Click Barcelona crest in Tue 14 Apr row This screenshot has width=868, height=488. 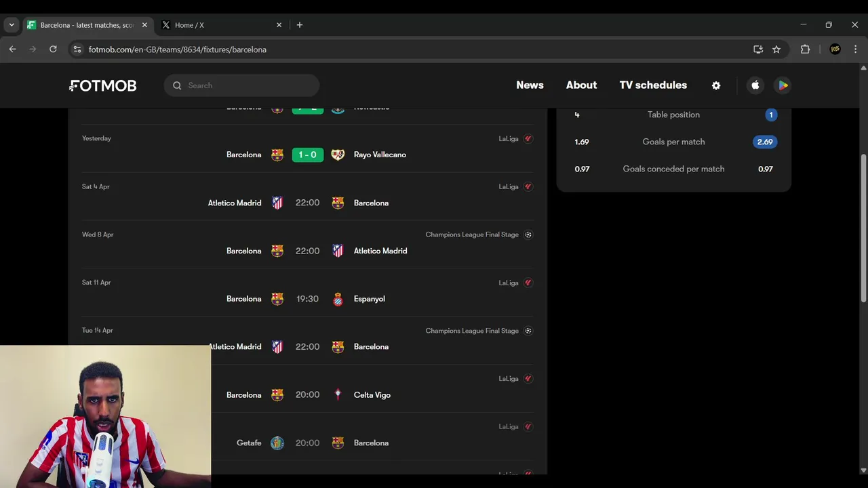pyautogui.click(x=338, y=347)
